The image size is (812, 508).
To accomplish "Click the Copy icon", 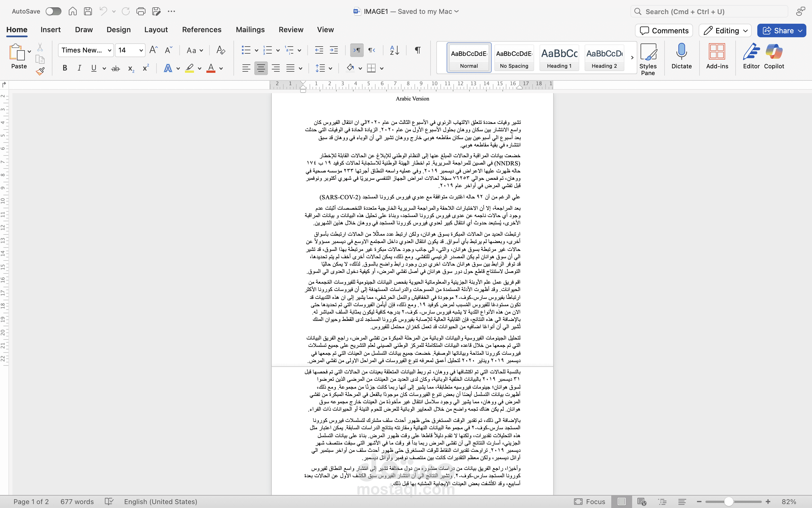I will tap(40, 60).
